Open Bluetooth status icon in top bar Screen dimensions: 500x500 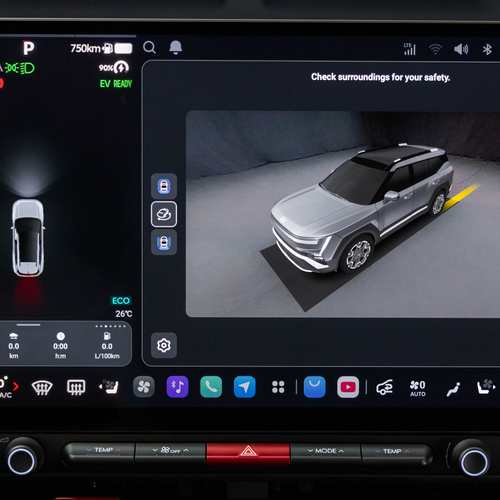pos(487,49)
